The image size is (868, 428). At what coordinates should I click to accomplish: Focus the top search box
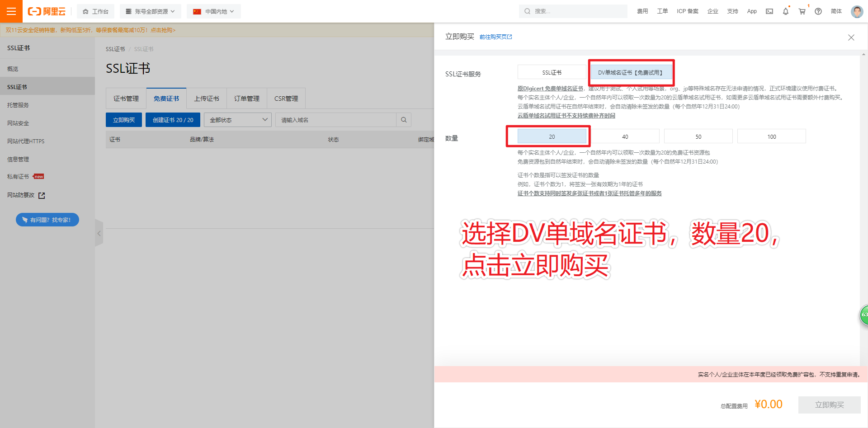(573, 11)
